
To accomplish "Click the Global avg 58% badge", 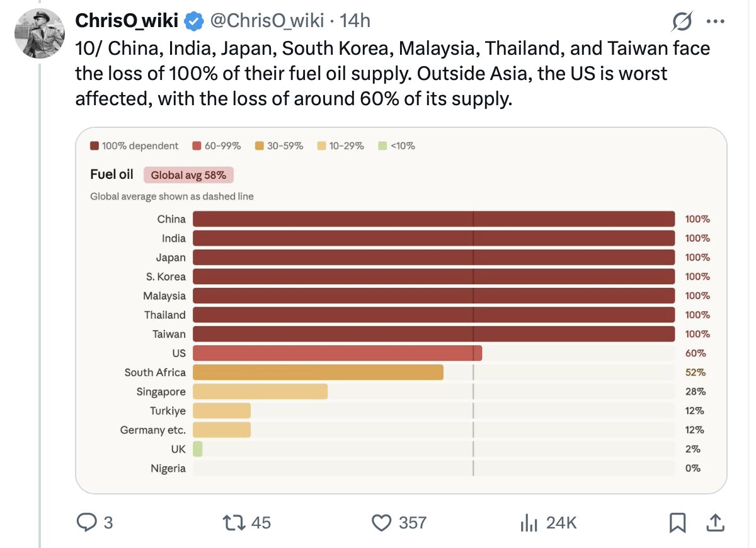I will click(188, 175).
